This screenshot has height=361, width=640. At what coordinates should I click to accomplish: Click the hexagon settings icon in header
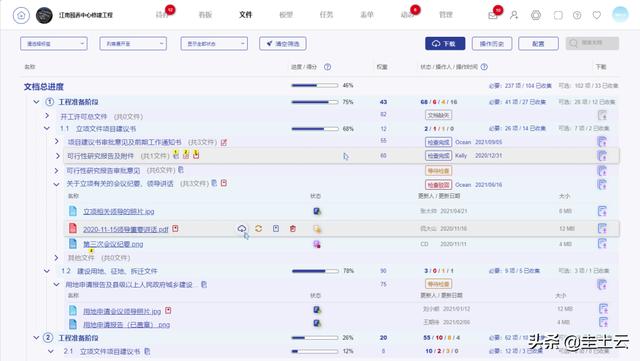536,16
